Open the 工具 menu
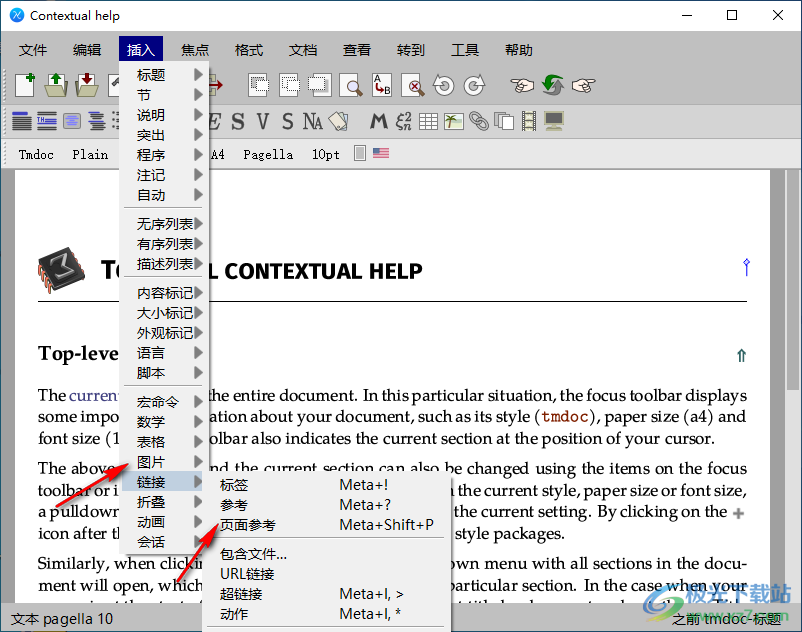 coord(465,50)
